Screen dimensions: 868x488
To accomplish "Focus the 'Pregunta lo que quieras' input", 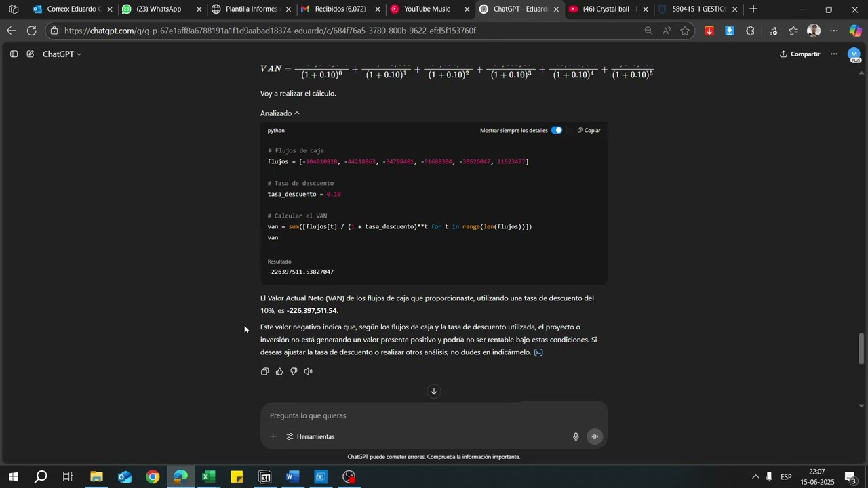I will coord(434,415).
